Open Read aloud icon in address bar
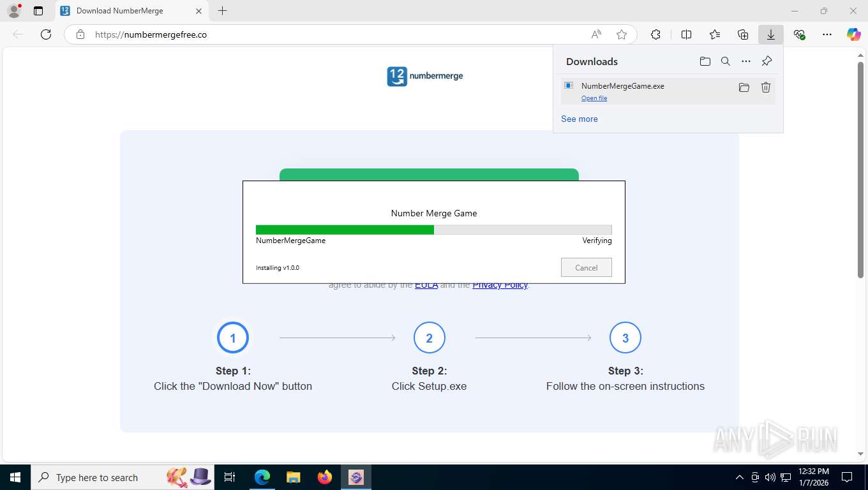 [596, 34]
